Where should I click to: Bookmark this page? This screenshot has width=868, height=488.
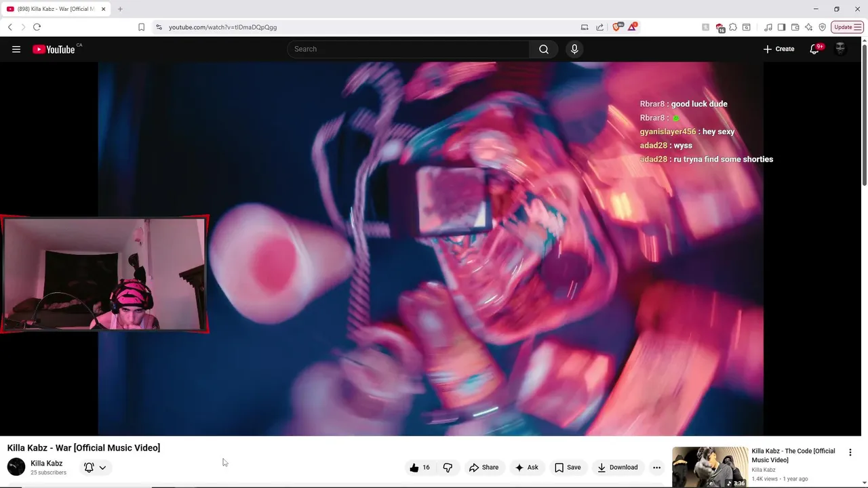point(141,27)
